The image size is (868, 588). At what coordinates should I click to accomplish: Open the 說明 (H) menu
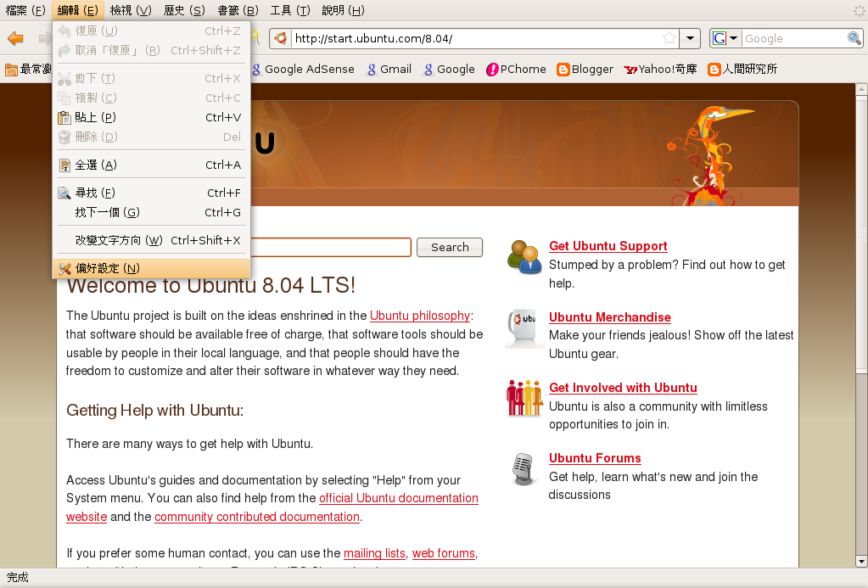[x=344, y=10]
